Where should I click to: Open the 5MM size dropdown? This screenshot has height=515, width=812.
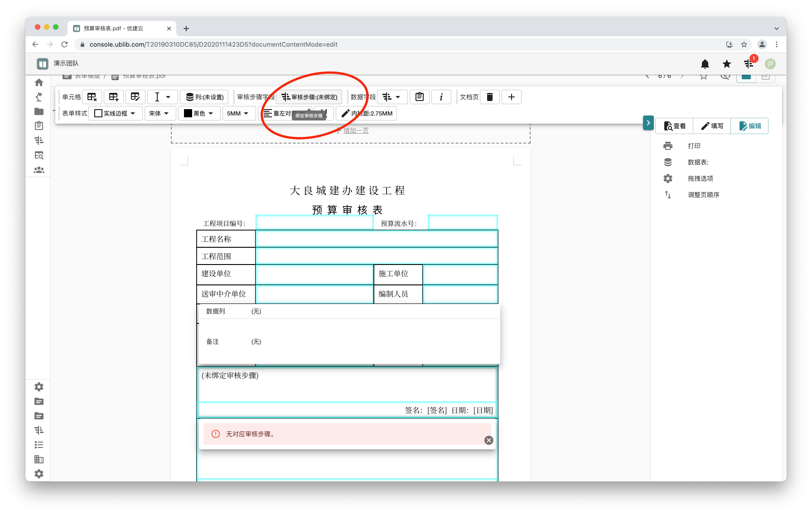tap(238, 113)
